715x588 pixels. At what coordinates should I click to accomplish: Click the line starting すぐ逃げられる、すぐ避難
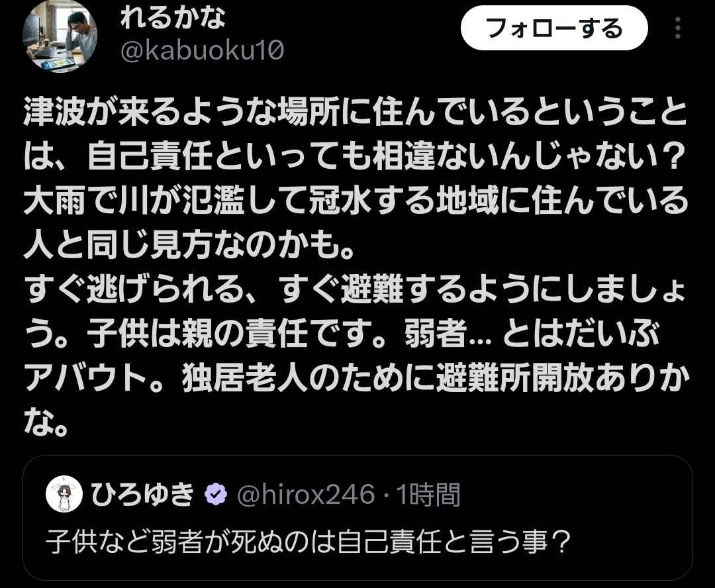pyautogui.click(x=356, y=290)
